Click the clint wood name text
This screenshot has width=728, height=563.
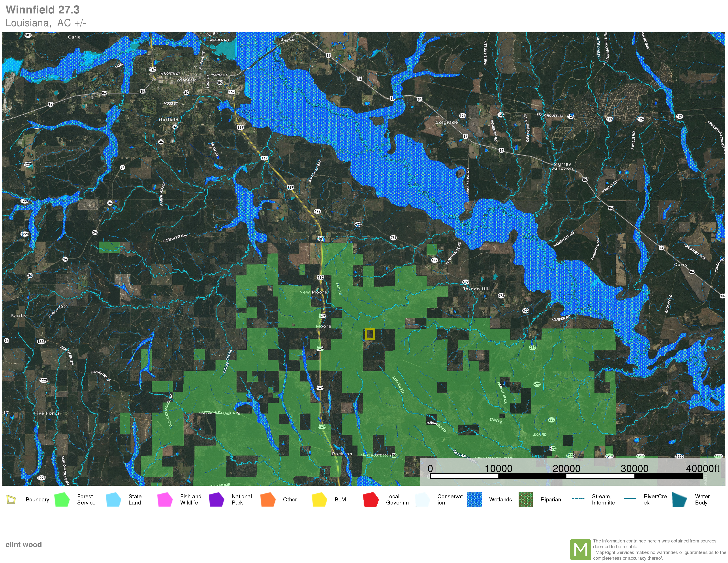(x=24, y=545)
